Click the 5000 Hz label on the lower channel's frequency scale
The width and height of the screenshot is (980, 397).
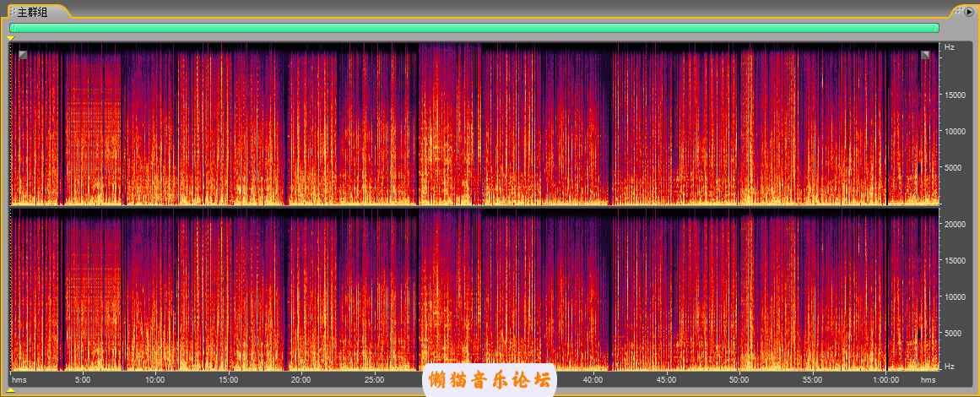coord(954,334)
